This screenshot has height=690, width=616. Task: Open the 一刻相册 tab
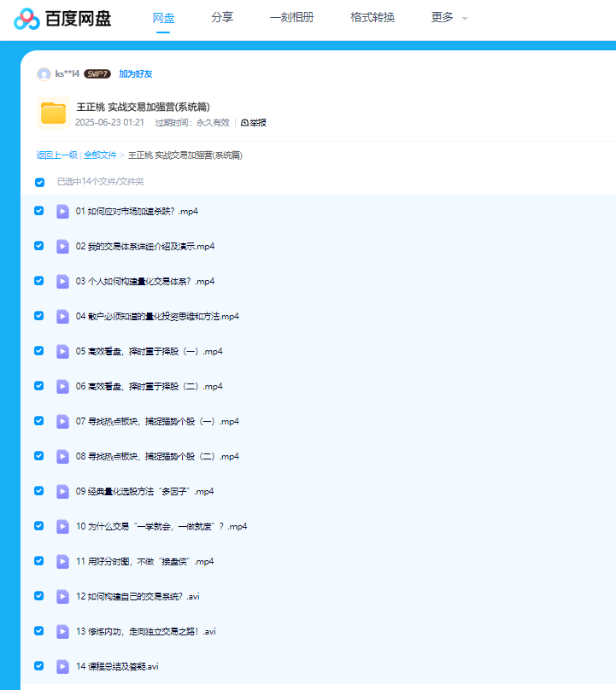pyautogui.click(x=291, y=18)
